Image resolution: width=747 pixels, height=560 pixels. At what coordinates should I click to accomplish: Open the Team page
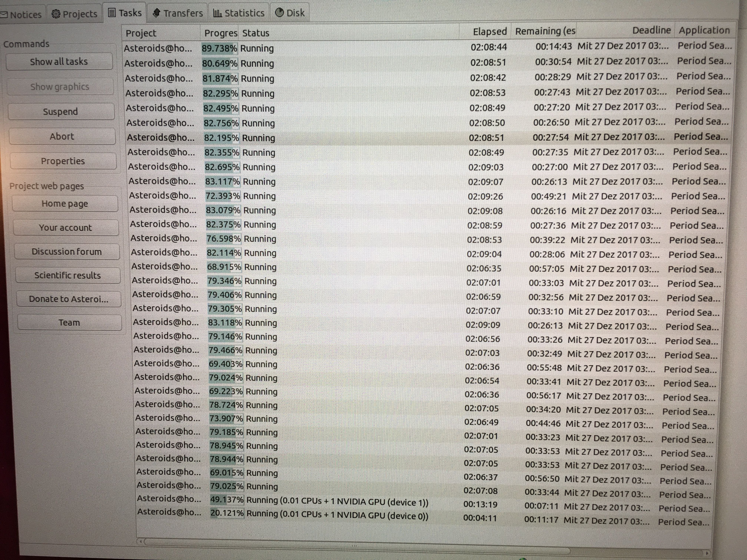pyautogui.click(x=69, y=322)
